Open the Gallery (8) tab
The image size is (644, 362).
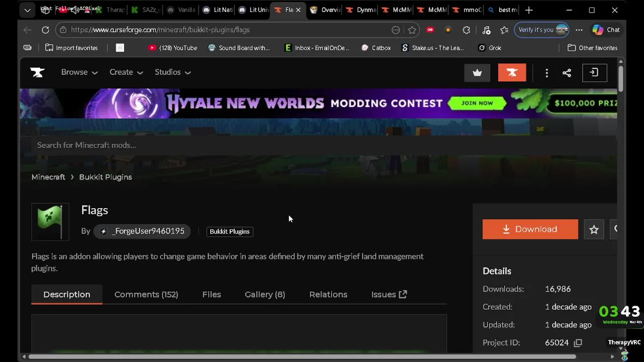265,295
